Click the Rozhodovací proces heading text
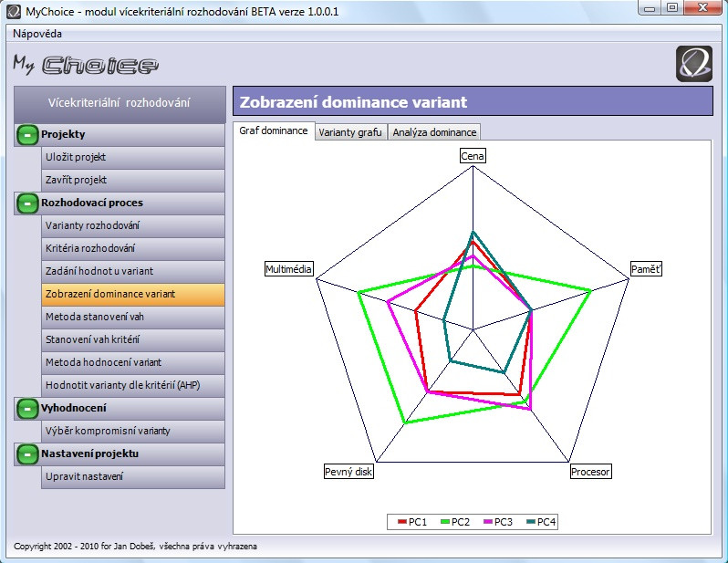 click(x=92, y=203)
